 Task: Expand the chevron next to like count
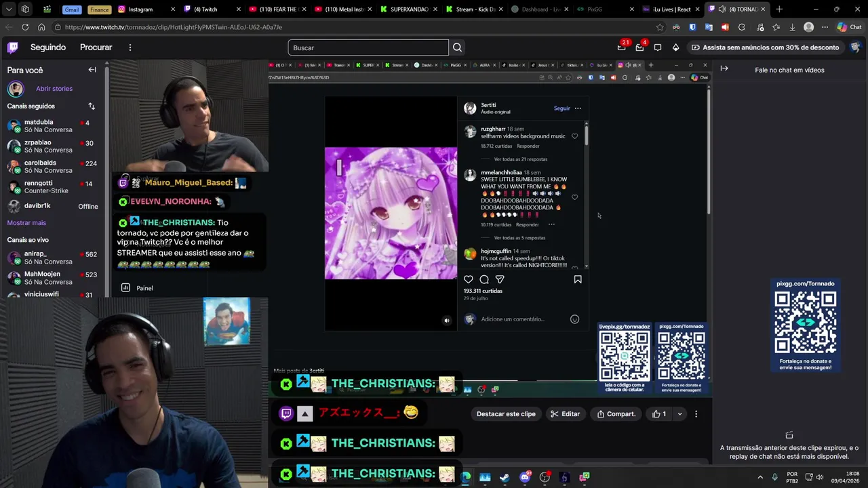coord(679,414)
